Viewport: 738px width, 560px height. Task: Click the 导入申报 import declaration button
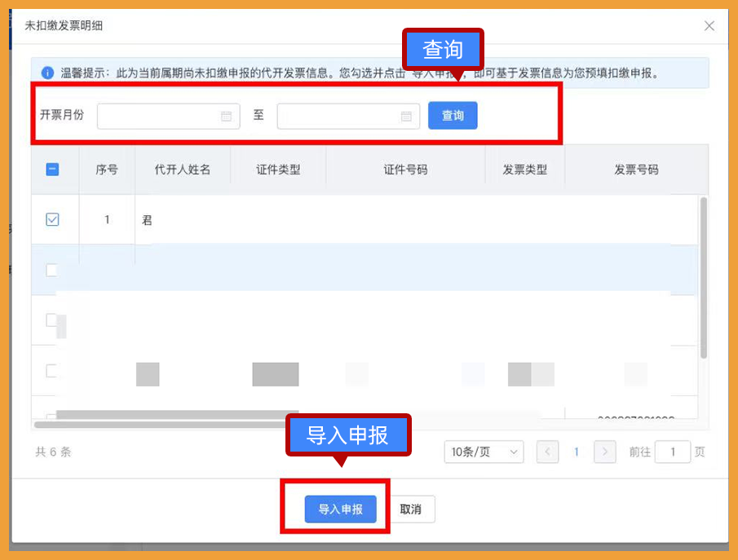tap(340, 509)
